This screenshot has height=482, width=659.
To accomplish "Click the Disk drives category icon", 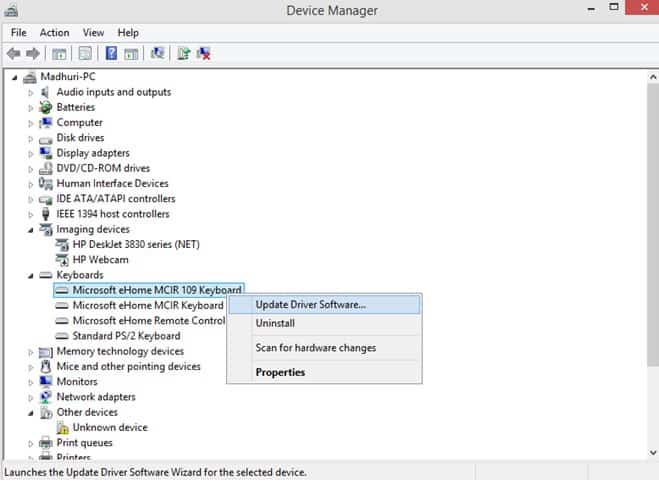I will point(45,139).
